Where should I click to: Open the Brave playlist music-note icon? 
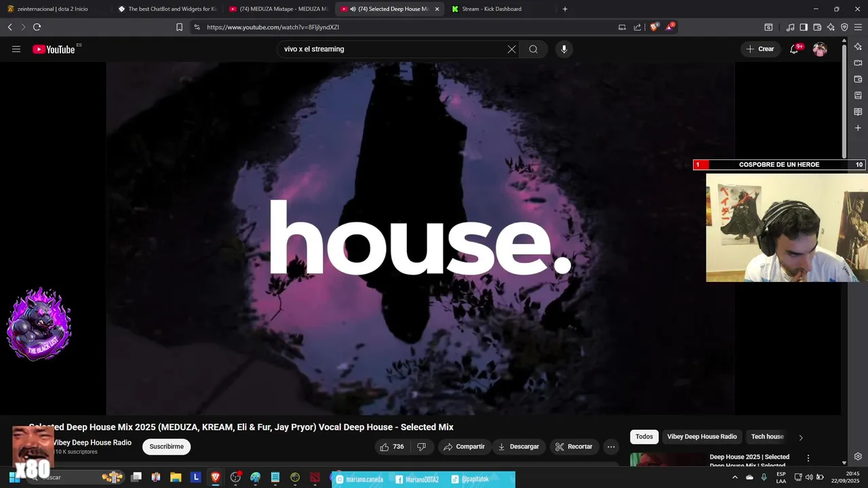click(790, 27)
